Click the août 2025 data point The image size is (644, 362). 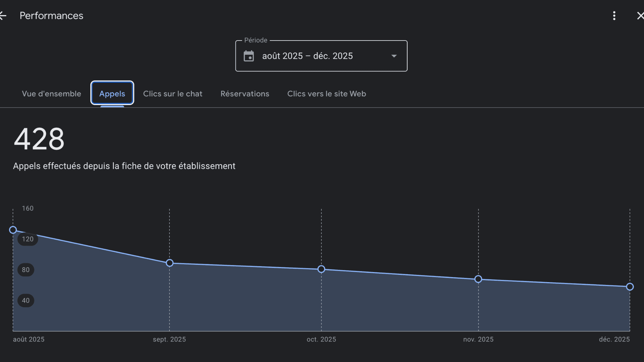(x=13, y=230)
